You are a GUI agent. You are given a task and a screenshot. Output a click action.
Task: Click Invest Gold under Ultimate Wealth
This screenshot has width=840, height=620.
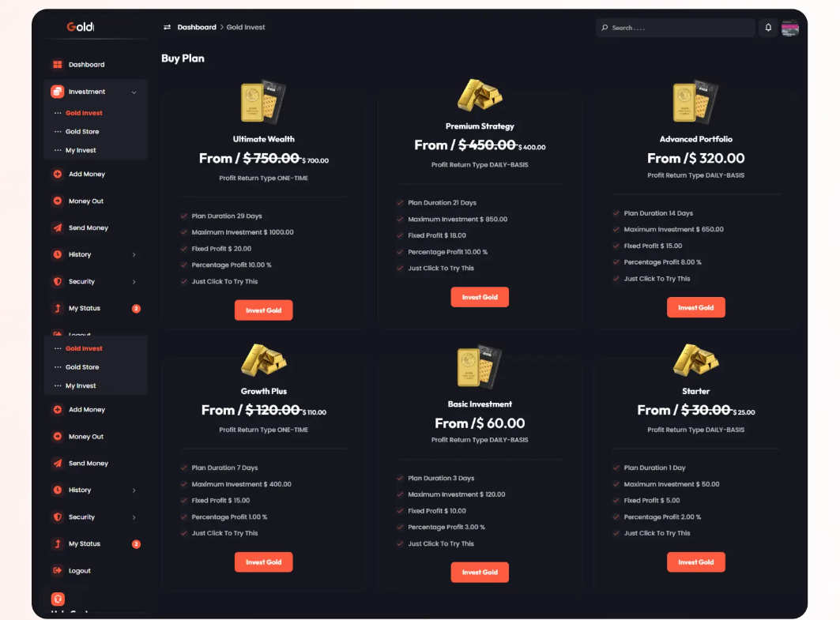coord(264,310)
